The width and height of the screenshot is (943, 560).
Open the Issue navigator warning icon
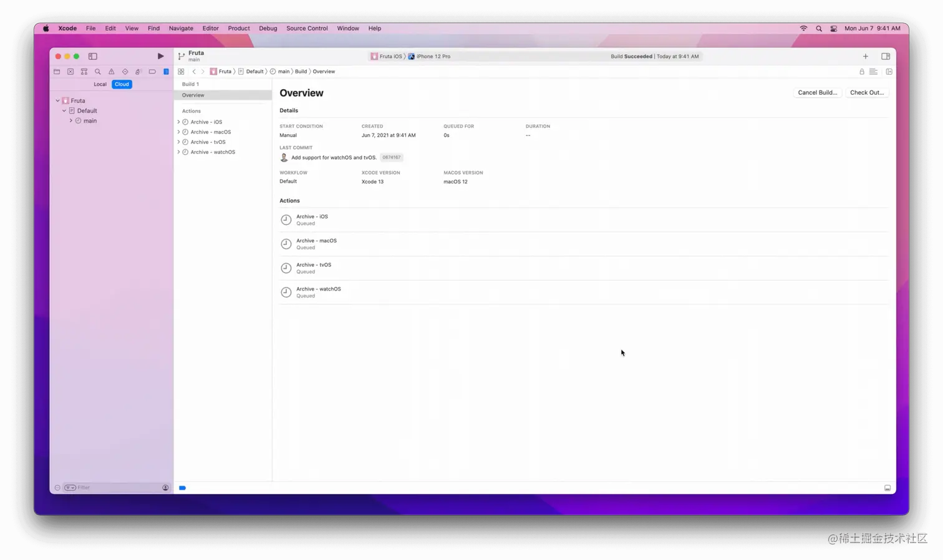coord(112,72)
